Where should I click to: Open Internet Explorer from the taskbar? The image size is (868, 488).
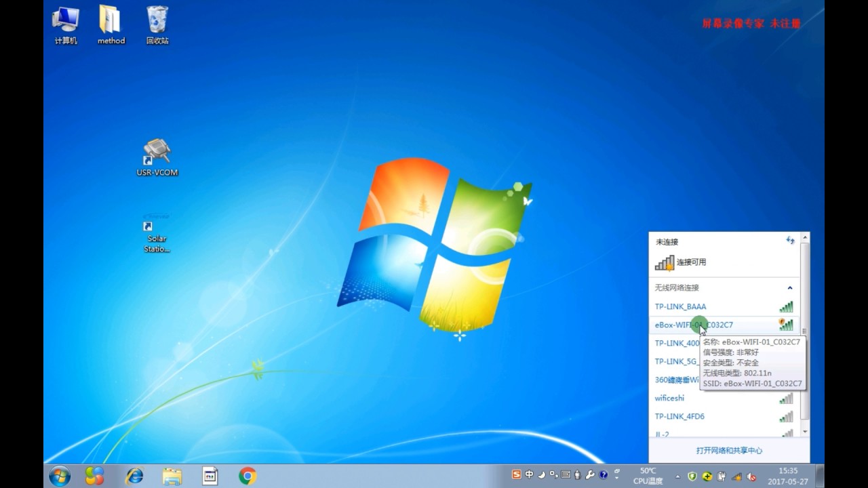(x=134, y=476)
